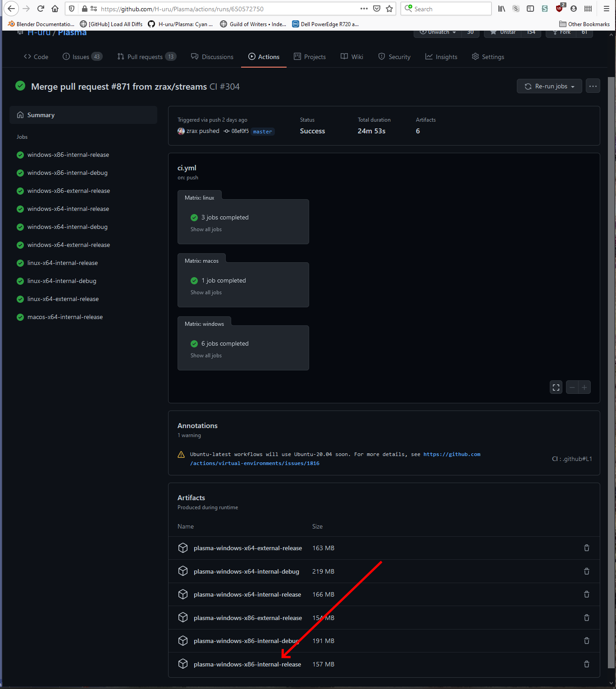Switch to the Insights tab
The image size is (616, 689).
[x=441, y=57]
